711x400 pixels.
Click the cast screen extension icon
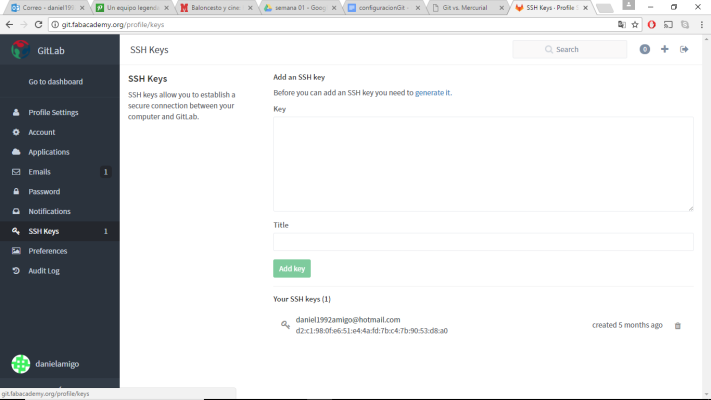668,24
